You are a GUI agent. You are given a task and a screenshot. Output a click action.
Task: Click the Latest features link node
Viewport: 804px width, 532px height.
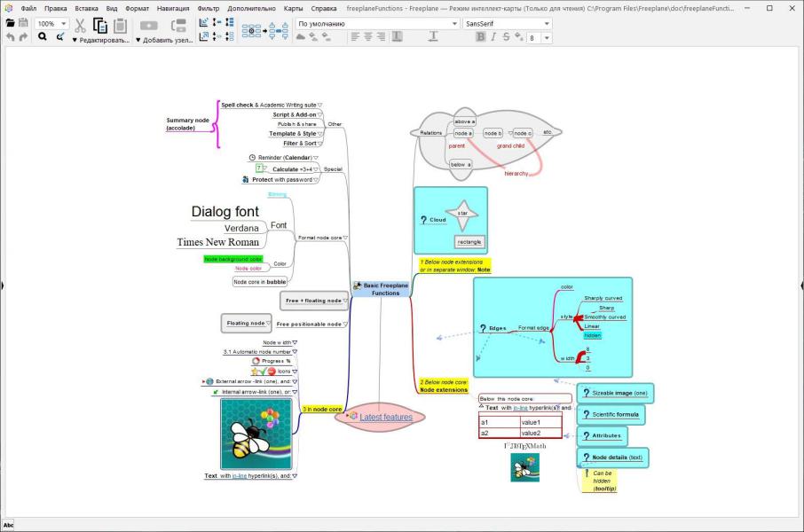coord(386,418)
